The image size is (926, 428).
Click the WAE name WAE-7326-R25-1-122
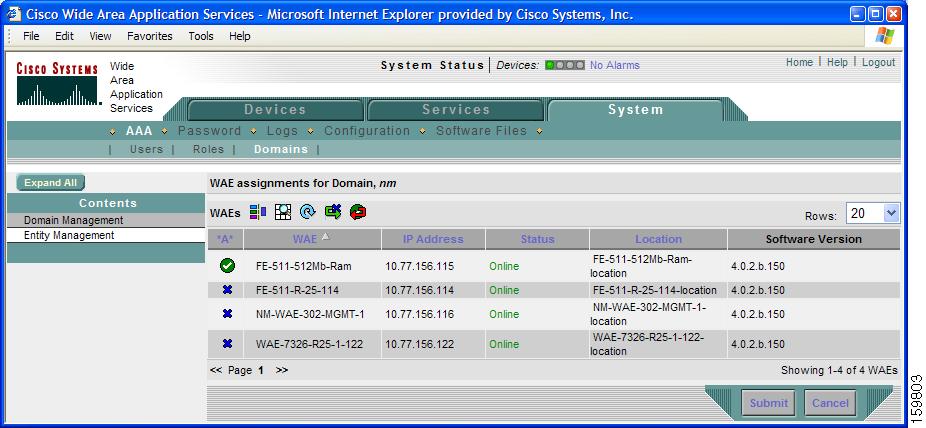coord(309,344)
